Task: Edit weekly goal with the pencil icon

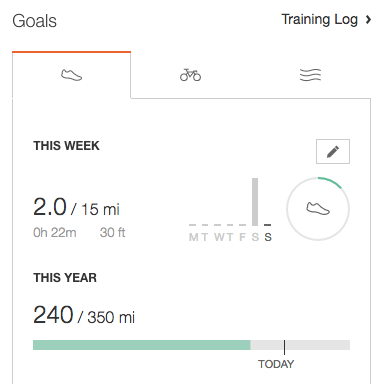Action: point(333,151)
